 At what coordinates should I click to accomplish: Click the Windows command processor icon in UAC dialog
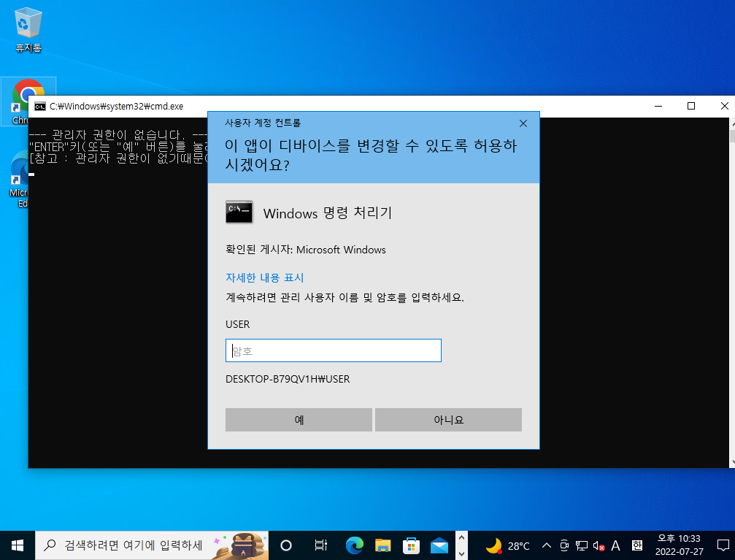(x=239, y=212)
